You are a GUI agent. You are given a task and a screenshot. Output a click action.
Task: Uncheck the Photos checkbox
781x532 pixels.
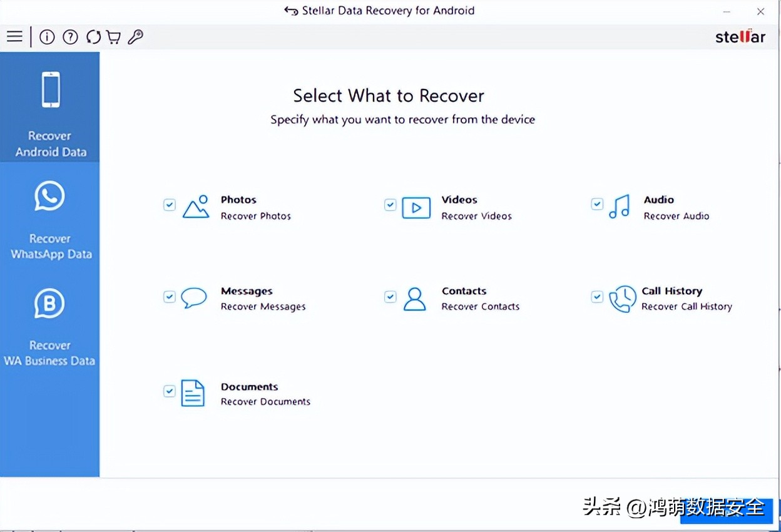click(170, 205)
